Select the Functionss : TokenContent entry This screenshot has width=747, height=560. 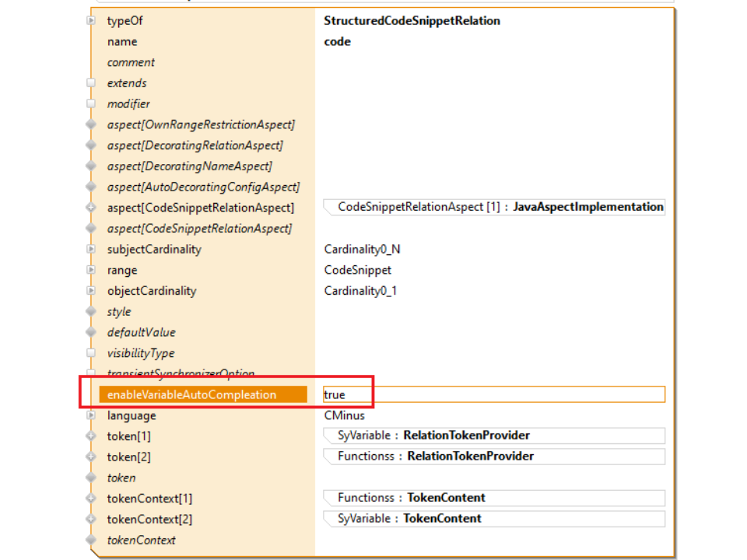click(494, 498)
